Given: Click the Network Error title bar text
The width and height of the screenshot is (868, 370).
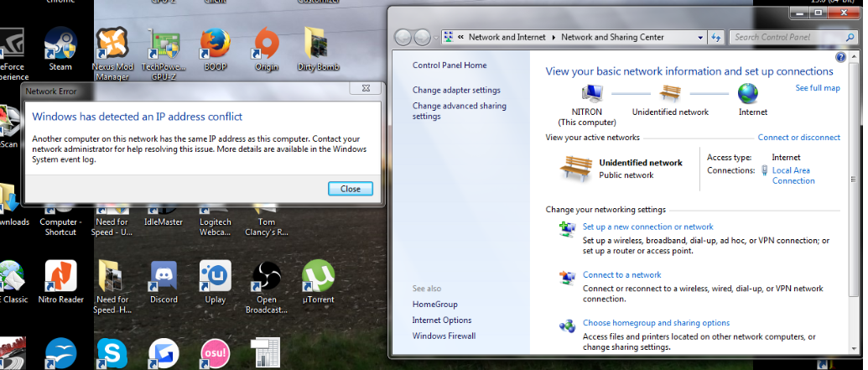Looking at the screenshot, I should pyautogui.click(x=51, y=91).
